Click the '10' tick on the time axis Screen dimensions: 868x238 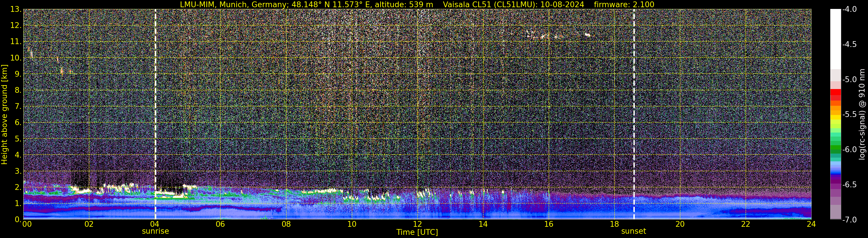point(352,224)
